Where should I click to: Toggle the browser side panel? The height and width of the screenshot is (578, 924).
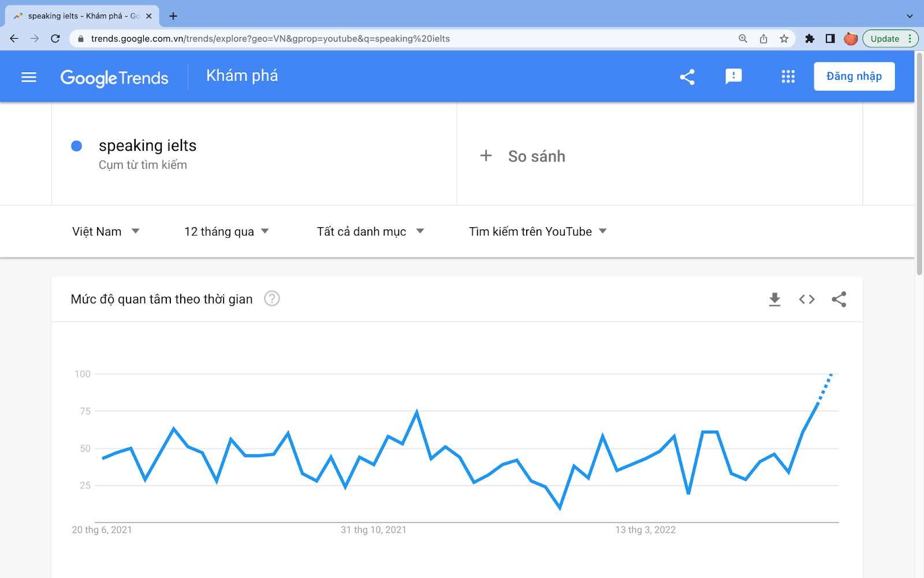[830, 39]
